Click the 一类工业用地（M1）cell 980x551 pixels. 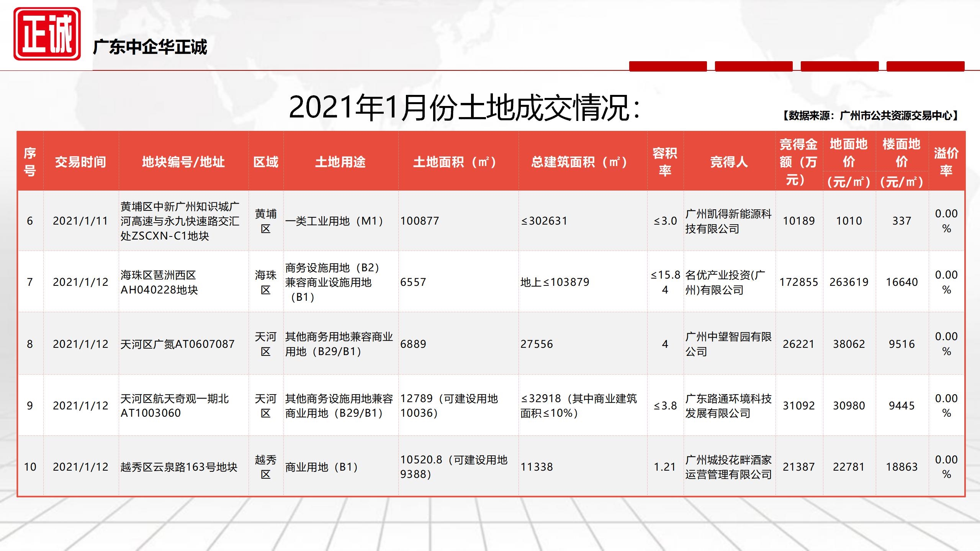pyautogui.click(x=334, y=221)
